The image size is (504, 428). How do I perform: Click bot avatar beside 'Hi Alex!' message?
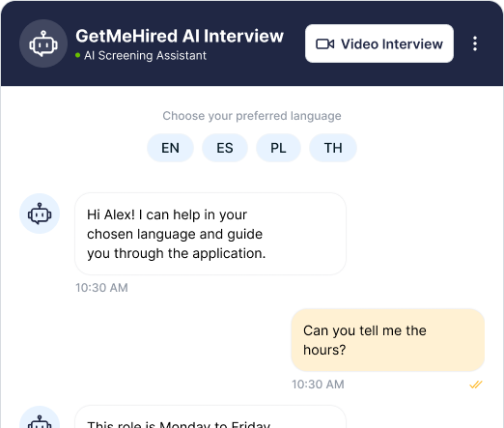(40, 214)
